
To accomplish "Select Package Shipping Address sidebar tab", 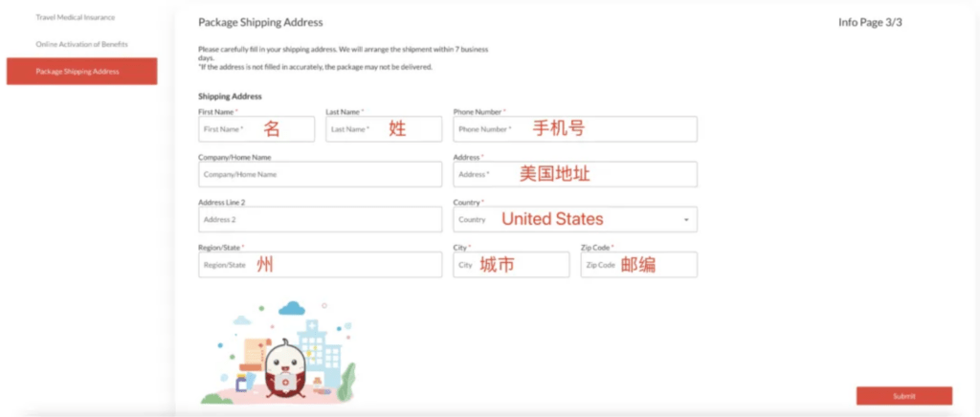I will pos(82,71).
